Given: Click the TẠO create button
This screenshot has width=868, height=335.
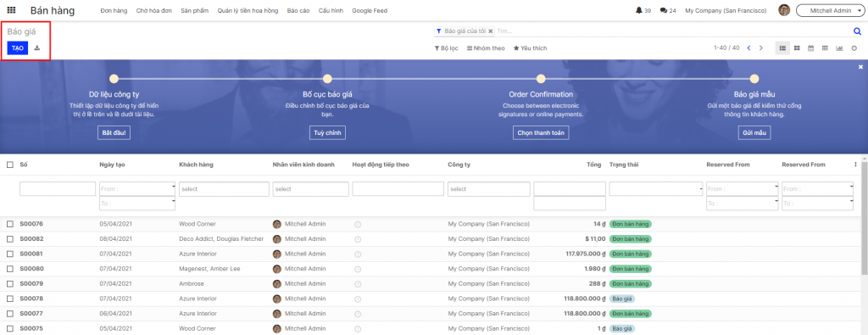Looking at the screenshot, I should [18, 48].
